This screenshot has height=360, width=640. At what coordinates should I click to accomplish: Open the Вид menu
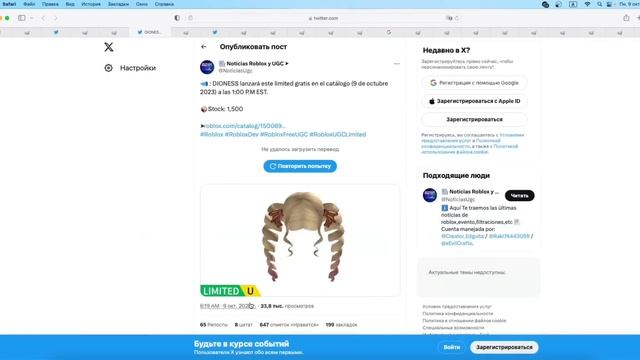[70, 4]
